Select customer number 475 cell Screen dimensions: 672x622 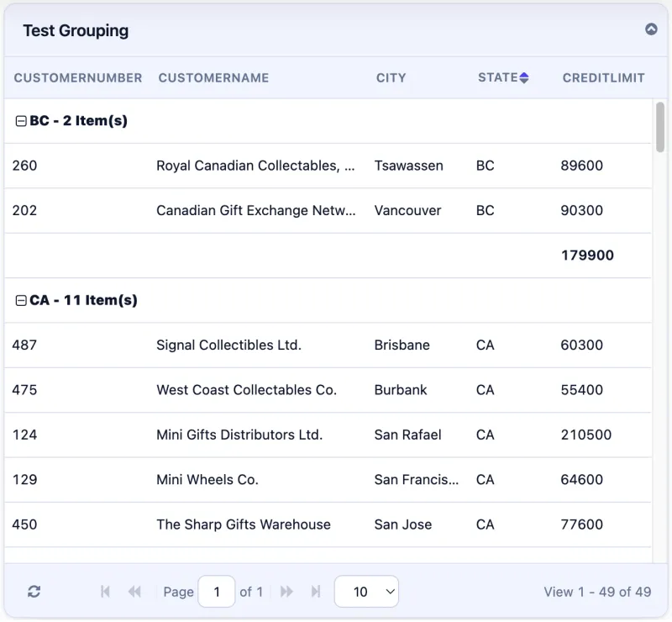point(24,390)
